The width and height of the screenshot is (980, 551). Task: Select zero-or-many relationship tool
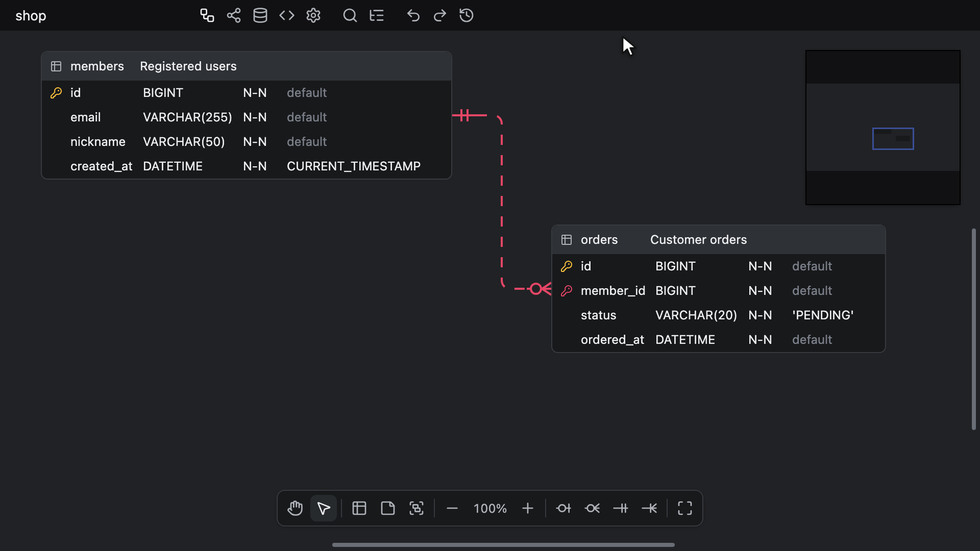[x=592, y=508]
